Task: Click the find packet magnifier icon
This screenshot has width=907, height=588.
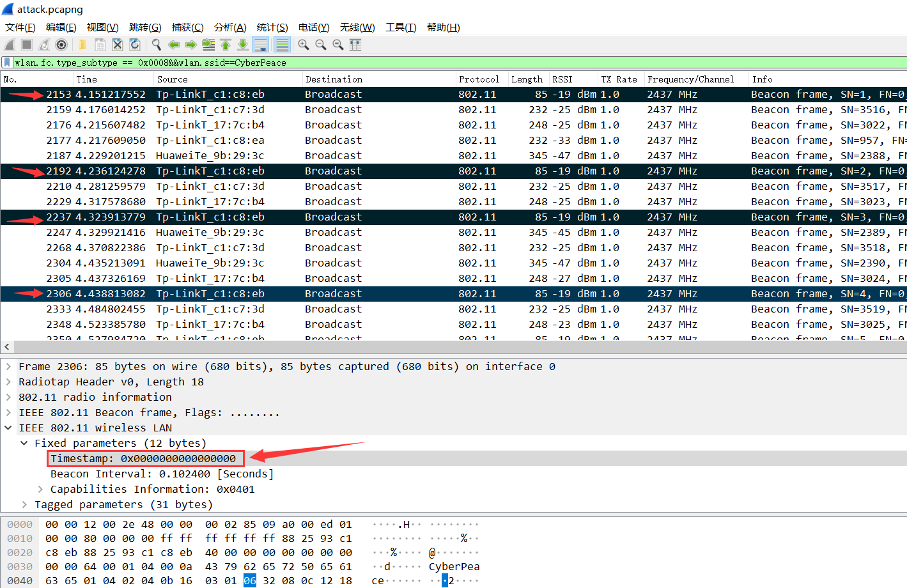Action: 156,45
